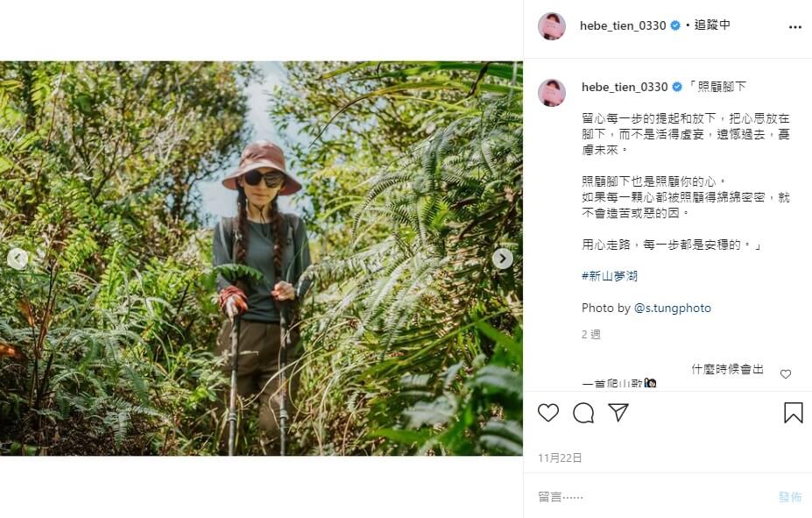Like the post with the heart icon

[548, 413]
